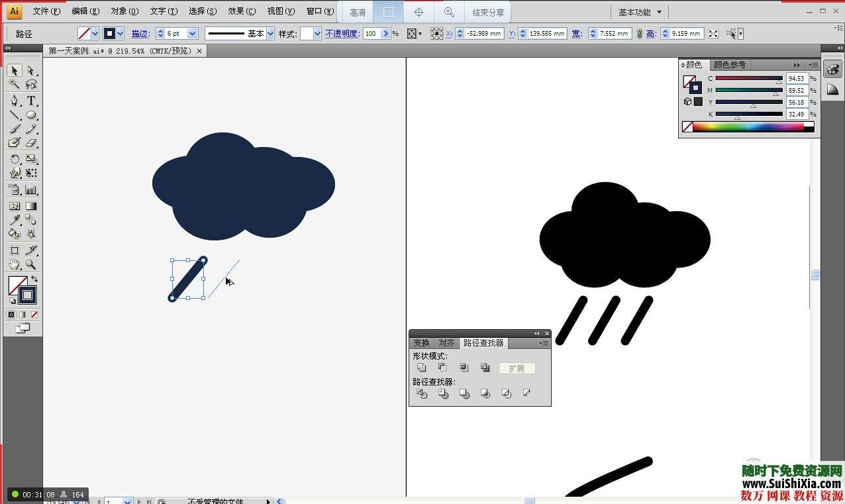Click the Rotate tool
Viewport: 845px width, 504px height.
pos(14,159)
